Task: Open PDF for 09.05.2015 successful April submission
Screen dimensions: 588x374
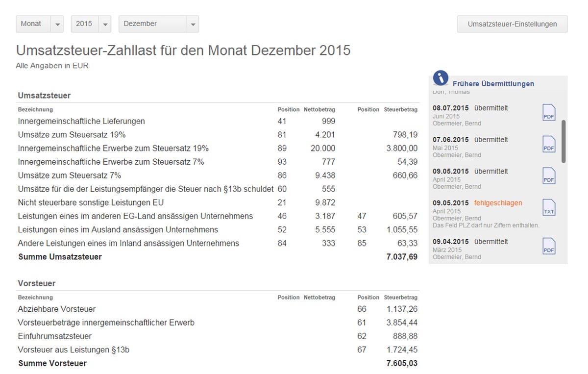Action: click(549, 175)
